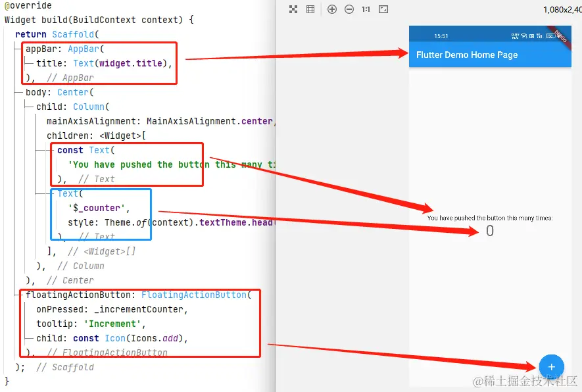Click the AppBar class name in code

click(x=84, y=49)
